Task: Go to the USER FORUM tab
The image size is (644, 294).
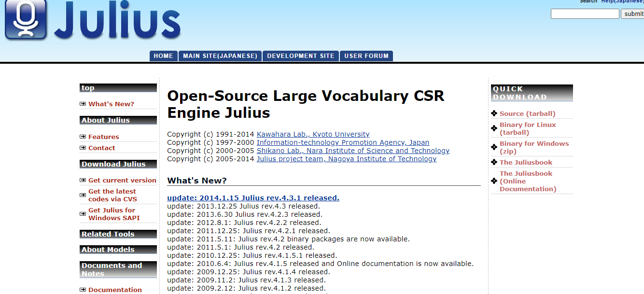Action: [x=366, y=56]
